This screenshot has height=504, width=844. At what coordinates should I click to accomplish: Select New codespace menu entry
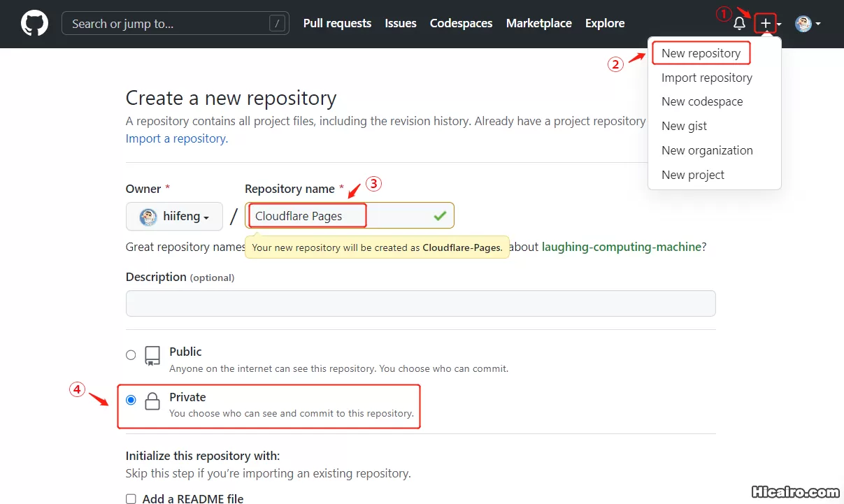coord(702,101)
